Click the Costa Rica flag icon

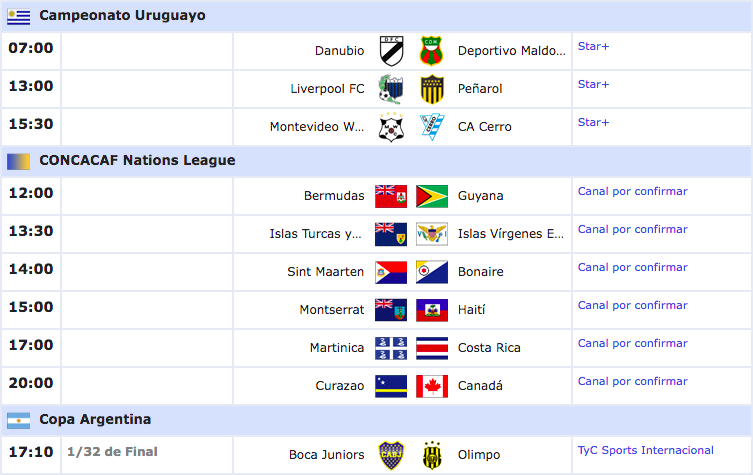(x=432, y=348)
